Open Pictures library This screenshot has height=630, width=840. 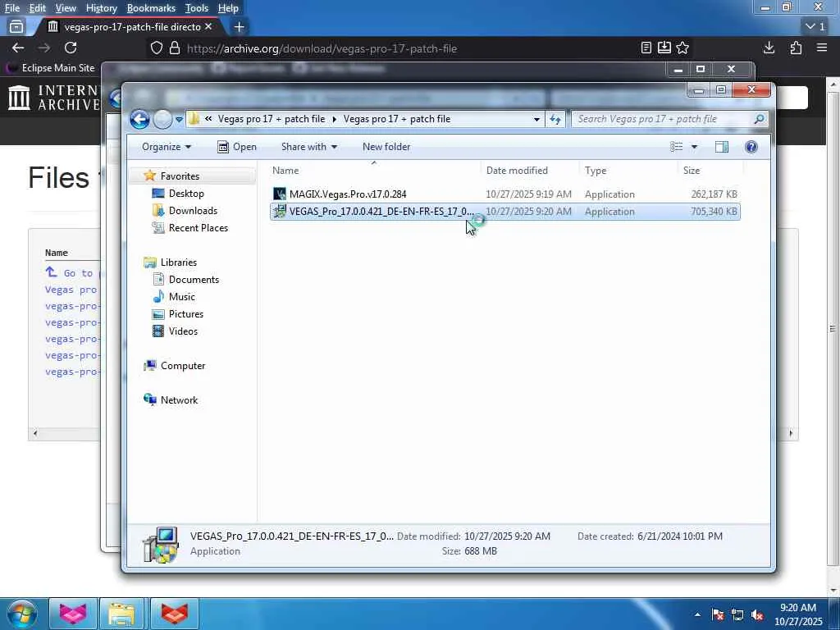click(x=186, y=314)
